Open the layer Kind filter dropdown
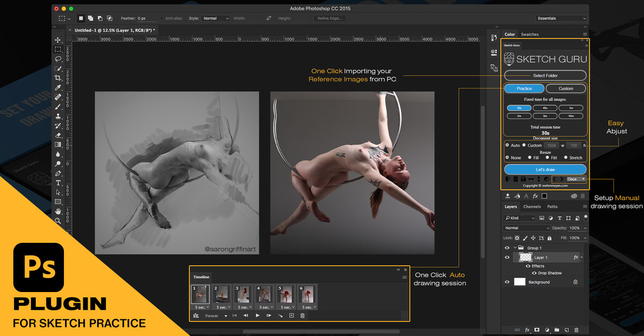Viewport: 644px width, 336px height. 519,218
